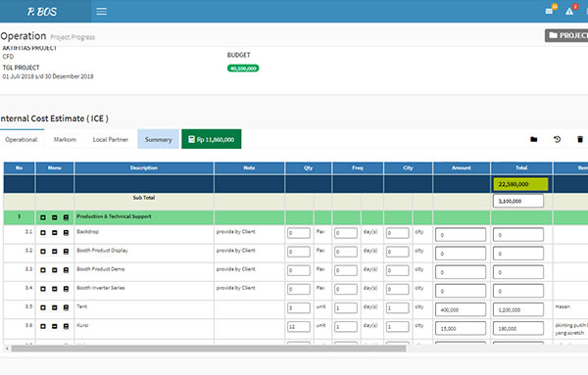Click minus icon in Booth Product Display row
588x375 pixels.
(x=54, y=252)
